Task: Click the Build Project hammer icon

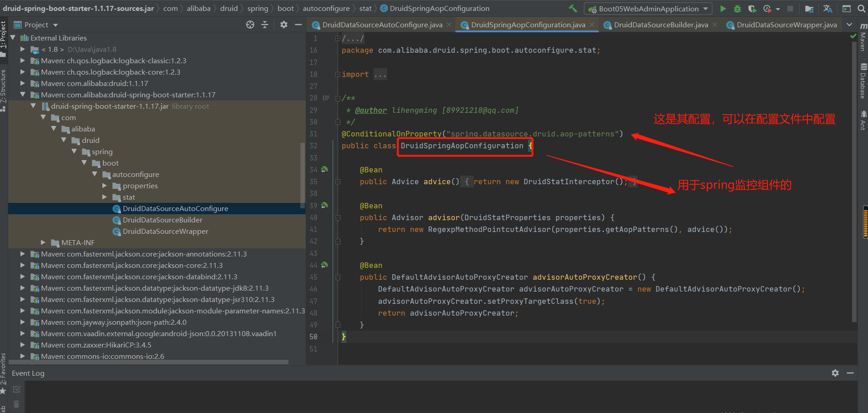Action: pos(573,9)
